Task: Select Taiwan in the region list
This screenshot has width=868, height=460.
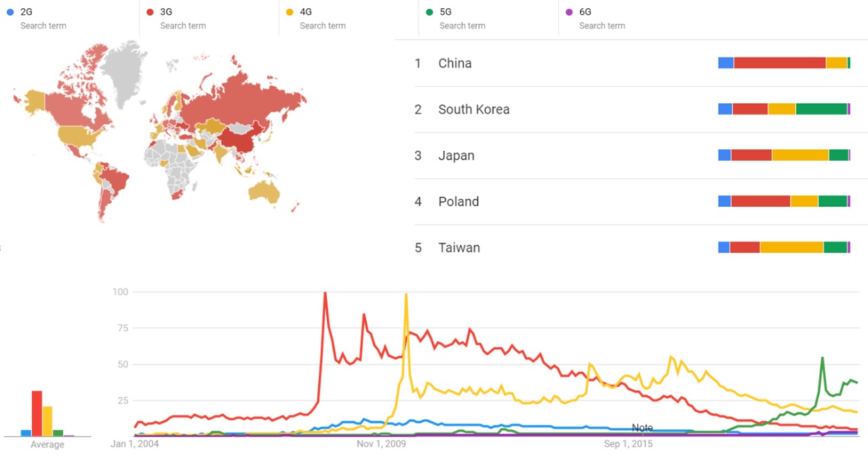Action: tap(458, 248)
